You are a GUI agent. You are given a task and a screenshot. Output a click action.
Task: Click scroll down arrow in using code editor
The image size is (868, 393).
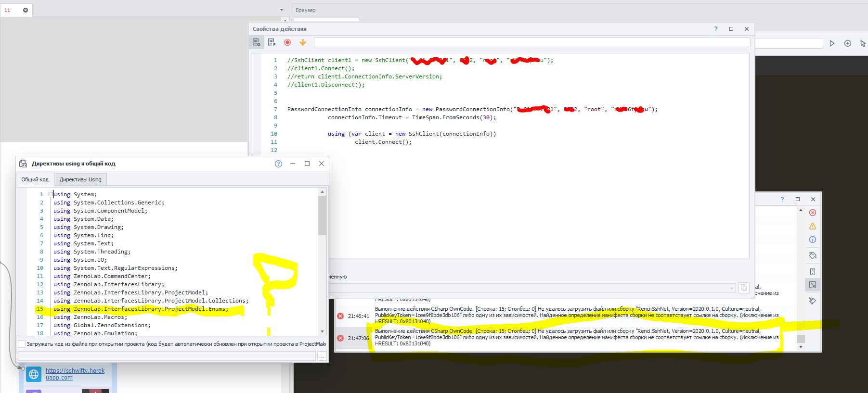click(322, 331)
